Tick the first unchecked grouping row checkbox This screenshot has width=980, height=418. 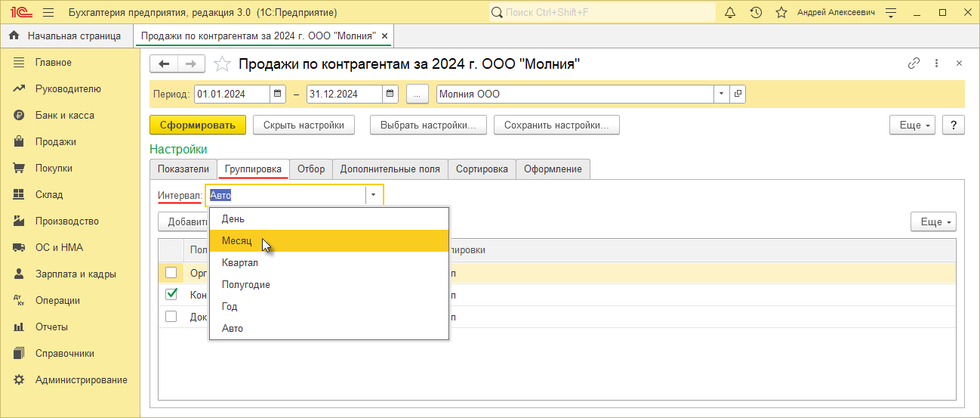(x=171, y=273)
